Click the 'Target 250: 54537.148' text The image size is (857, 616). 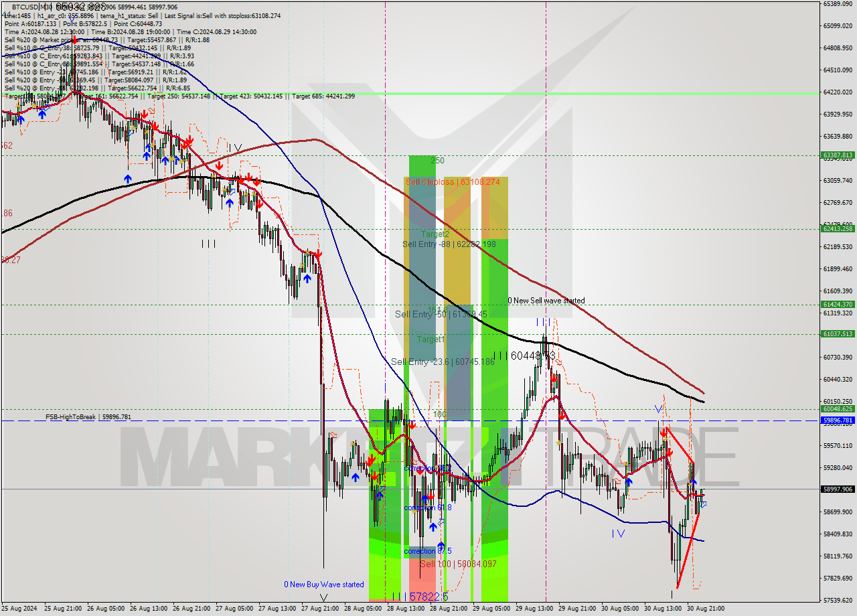pyautogui.click(x=179, y=96)
